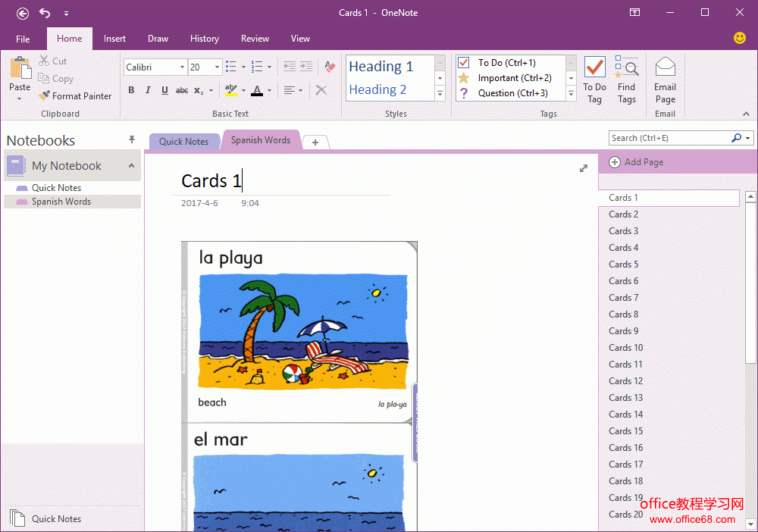
Task: Open the Customize Quick Access Toolbar arrow
Action: coord(66,14)
